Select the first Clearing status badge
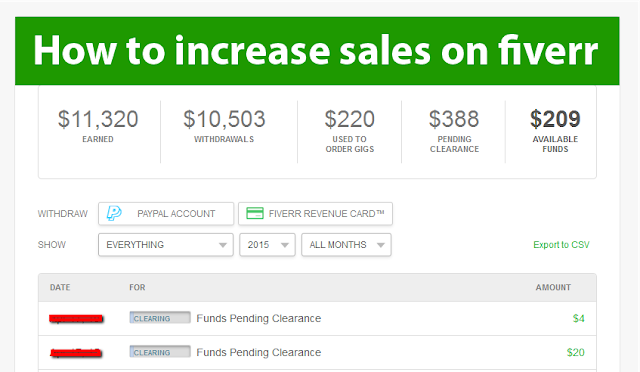Screen dimensions: 640x372 coord(160,318)
